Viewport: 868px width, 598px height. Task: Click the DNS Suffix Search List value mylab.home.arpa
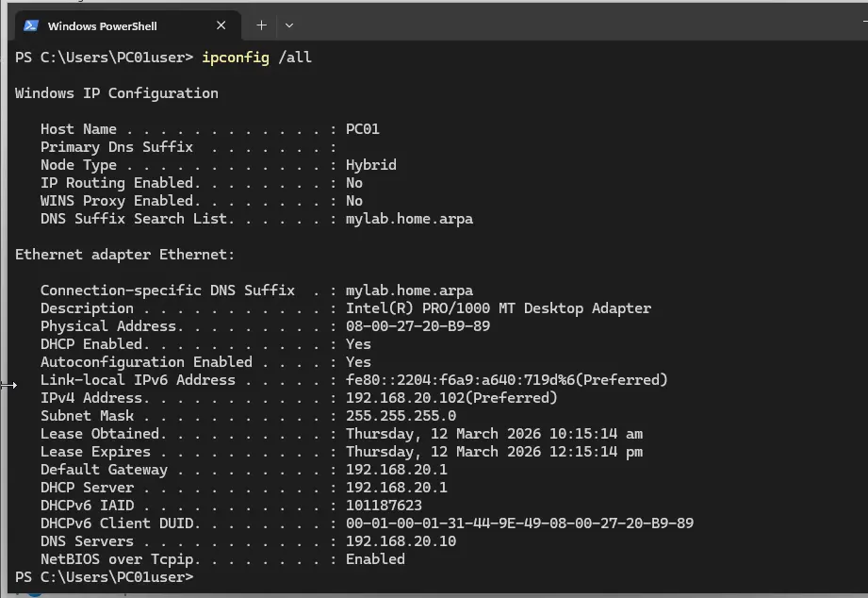pyautogui.click(x=409, y=219)
